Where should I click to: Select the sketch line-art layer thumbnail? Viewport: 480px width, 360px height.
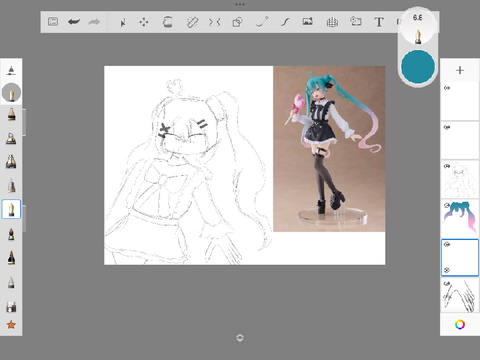pos(460,180)
